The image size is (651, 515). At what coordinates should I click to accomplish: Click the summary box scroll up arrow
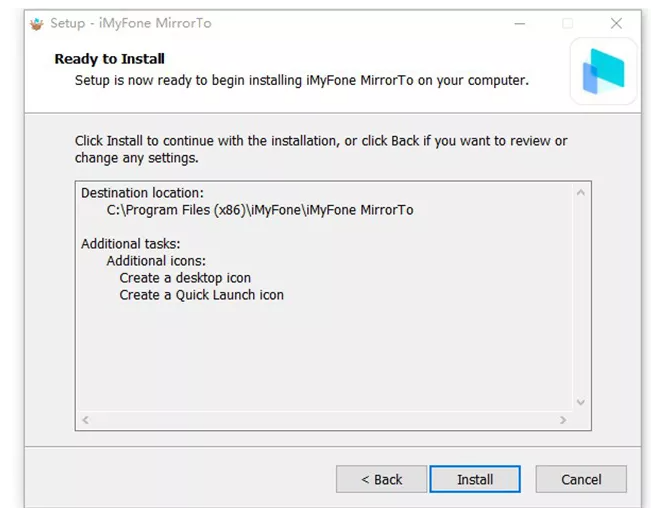pyautogui.click(x=581, y=192)
